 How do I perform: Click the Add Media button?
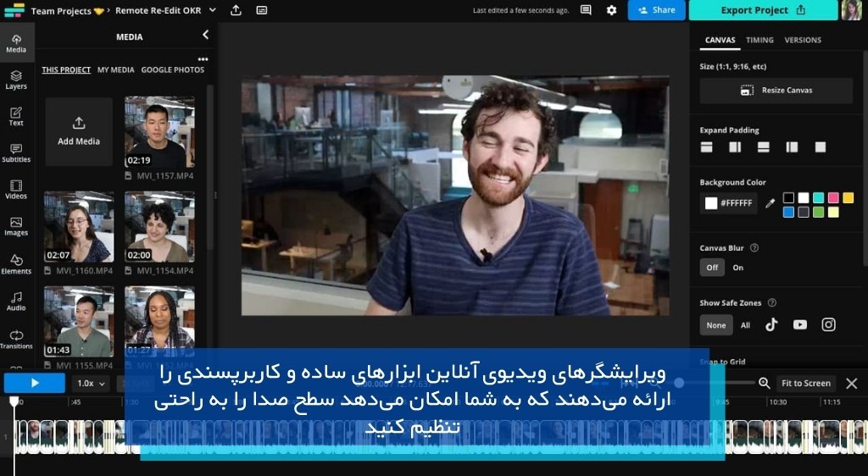click(79, 131)
